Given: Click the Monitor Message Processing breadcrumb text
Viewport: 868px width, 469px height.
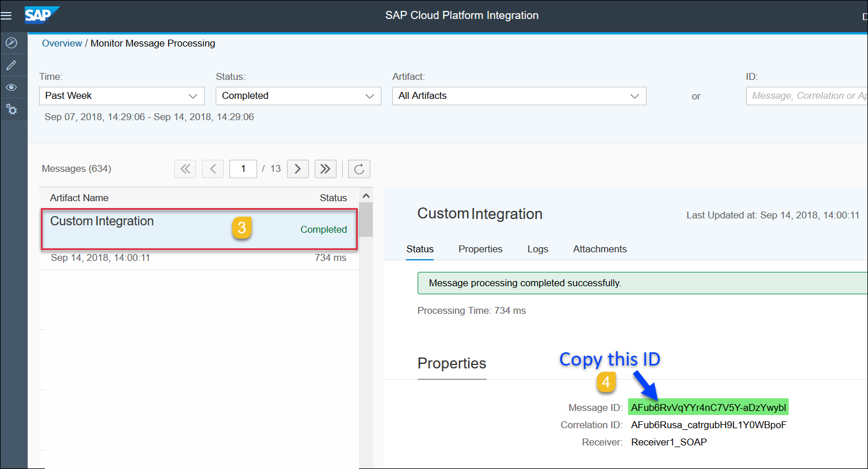Looking at the screenshot, I should click(153, 43).
